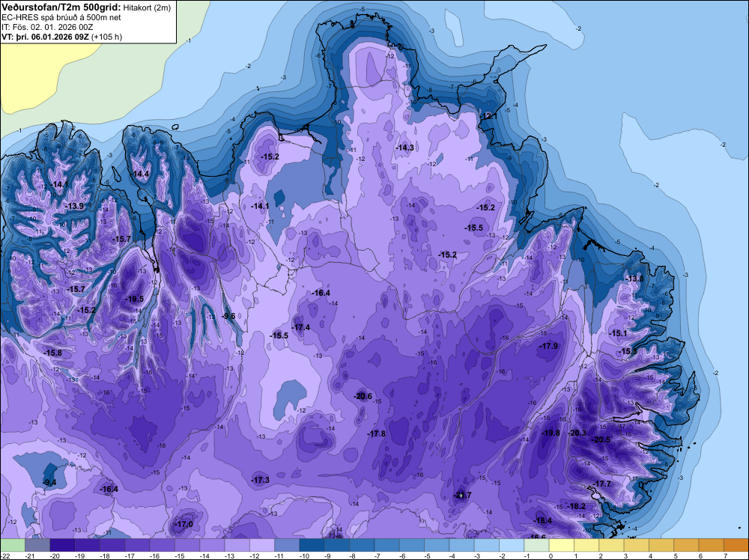Select the legend swatch between -21 and -20
This screenshot has height=560, width=749.
(37, 545)
